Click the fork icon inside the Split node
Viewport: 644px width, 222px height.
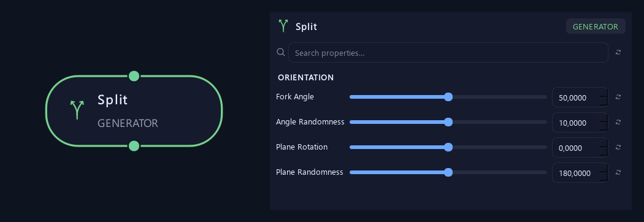(77, 110)
